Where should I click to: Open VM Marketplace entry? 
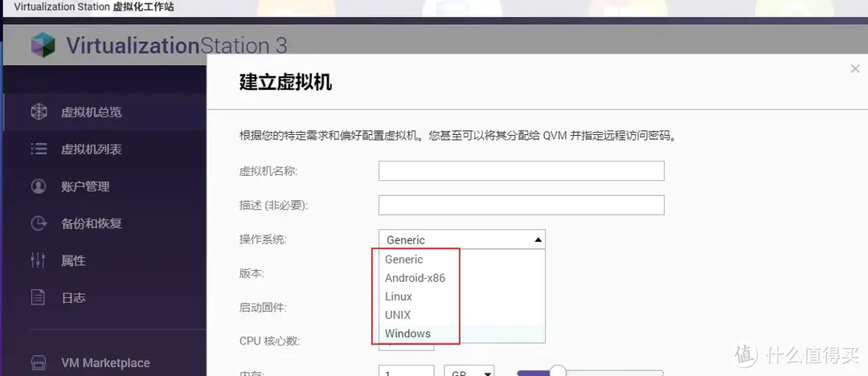pos(104,363)
